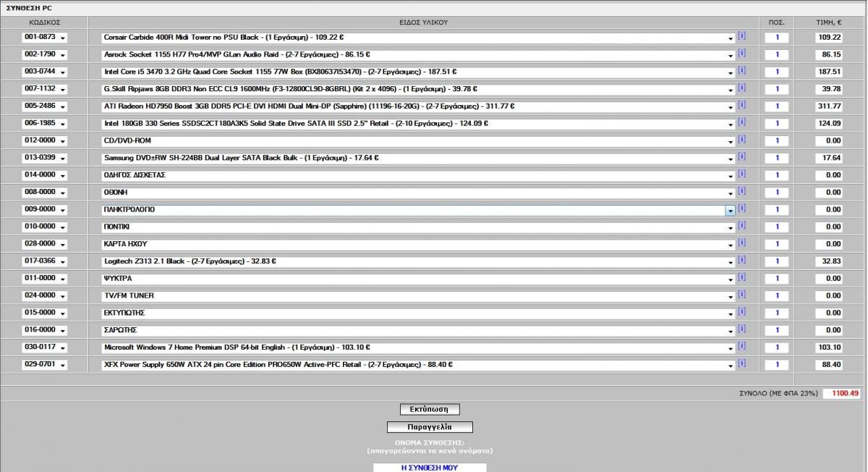Expand the Corsair Carbide 400R case dropdown
This screenshot has height=472, width=868.
[731, 38]
